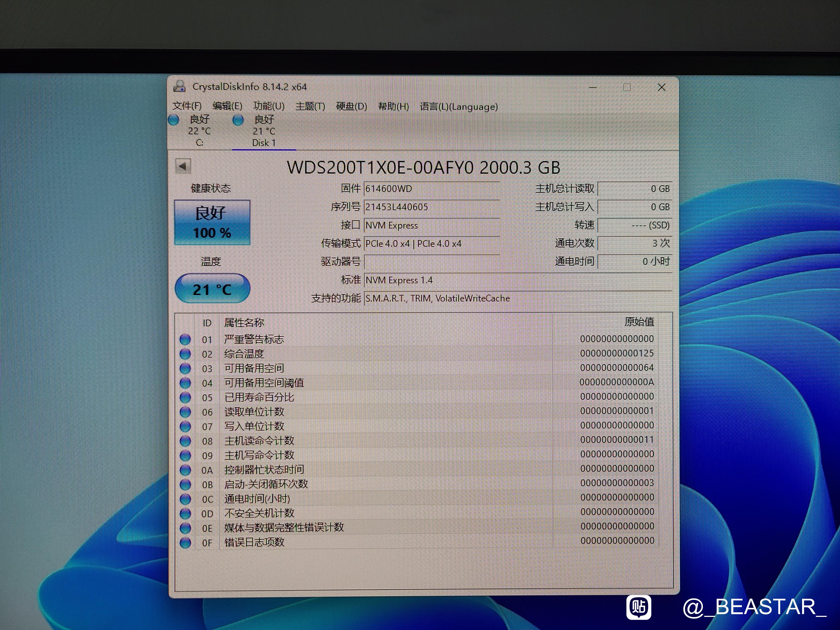The width and height of the screenshot is (840, 630).
Task: Open the 编辑(E) menu
Action: pos(227,106)
